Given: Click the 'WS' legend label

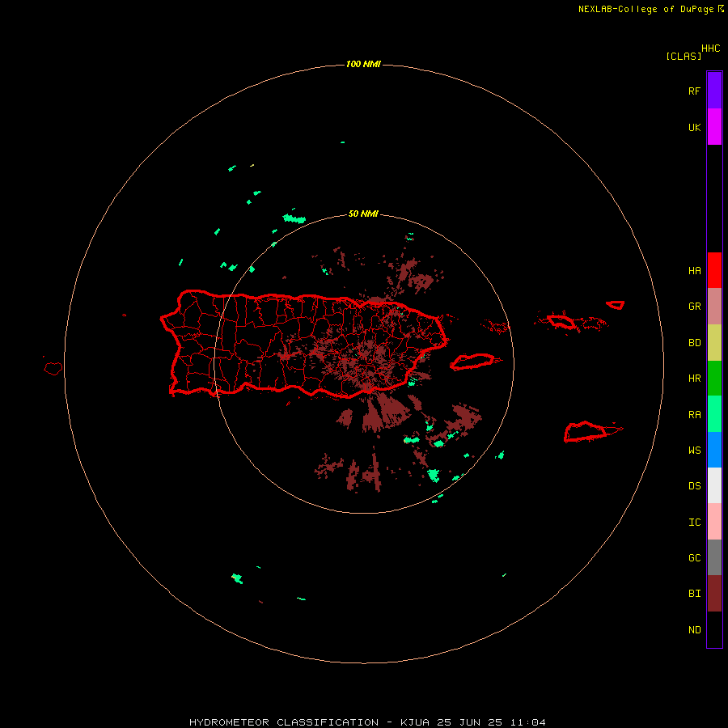Looking at the screenshot, I should [694, 450].
